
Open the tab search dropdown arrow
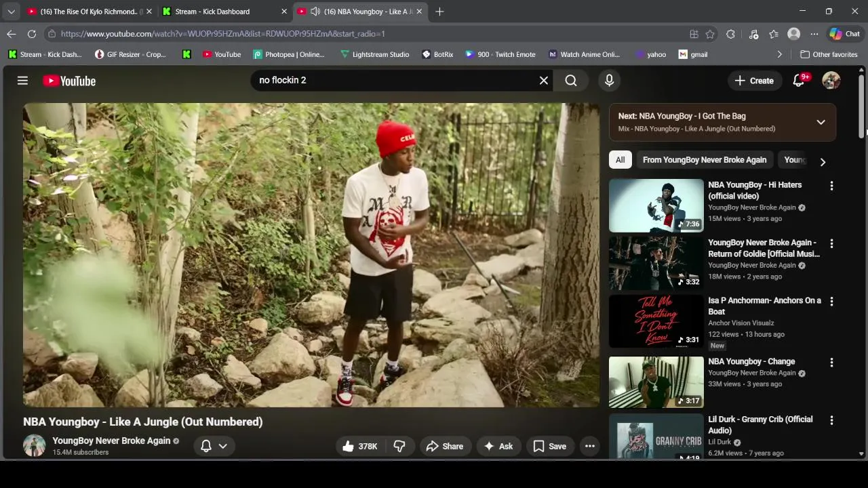coord(11,12)
